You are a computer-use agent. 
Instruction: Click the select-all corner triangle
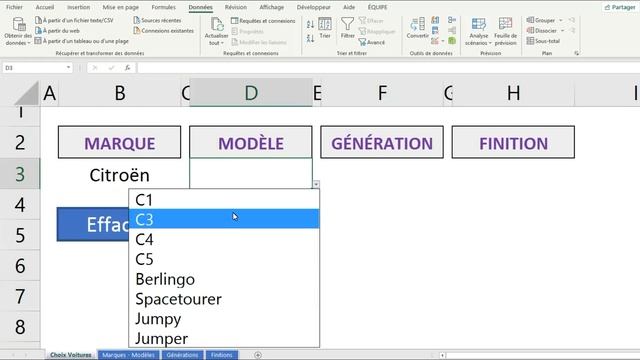pyautogui.click(x=27, y=93)
